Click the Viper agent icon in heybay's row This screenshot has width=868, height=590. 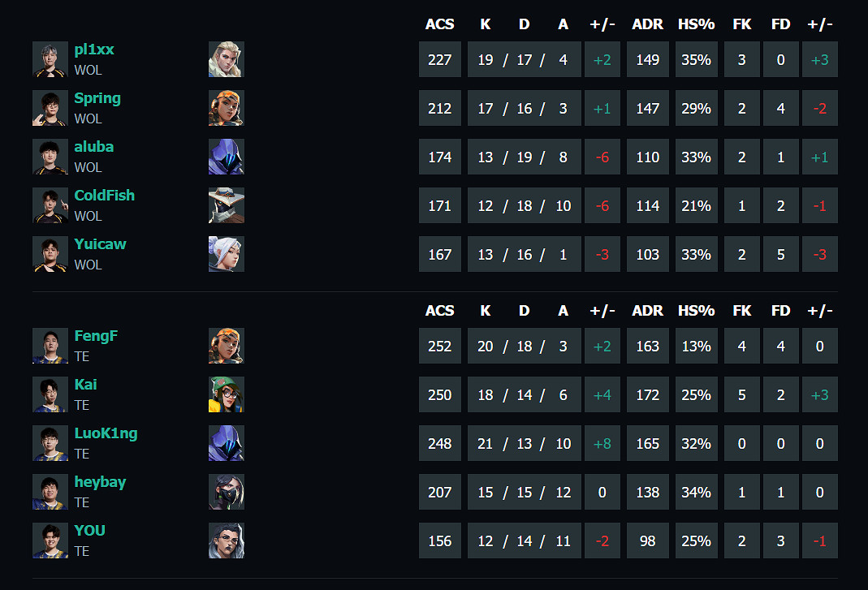[x=226, y=492]
